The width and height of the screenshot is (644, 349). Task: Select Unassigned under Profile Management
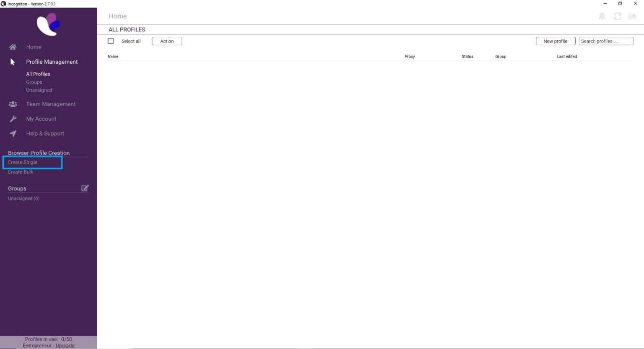pyautogui.click(x=39, y=90)
